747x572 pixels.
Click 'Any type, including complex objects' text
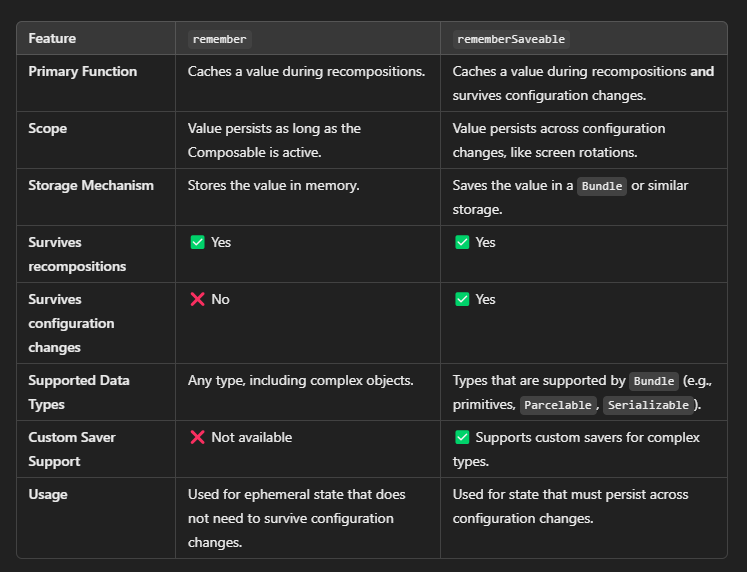[x=301, y=381]
